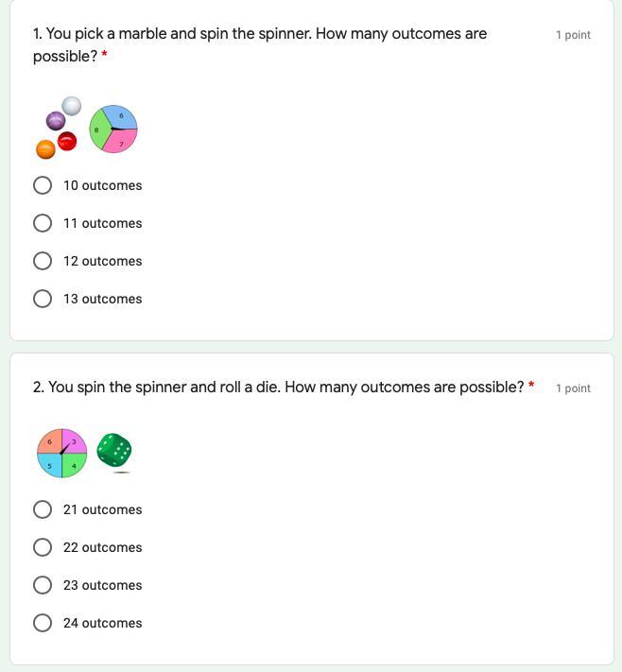Choose the 11 outcomes option
The image size is (622, 672).
[43, 223]
